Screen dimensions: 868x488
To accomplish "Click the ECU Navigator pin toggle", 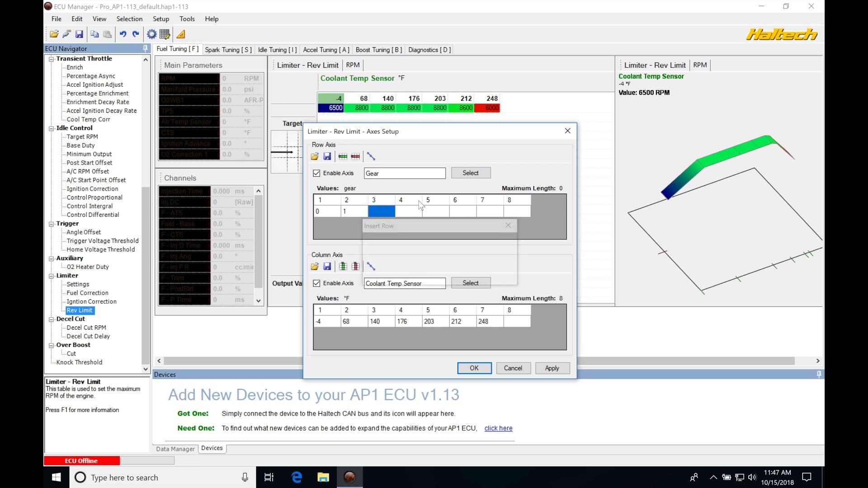I will (x=145, y=48).
